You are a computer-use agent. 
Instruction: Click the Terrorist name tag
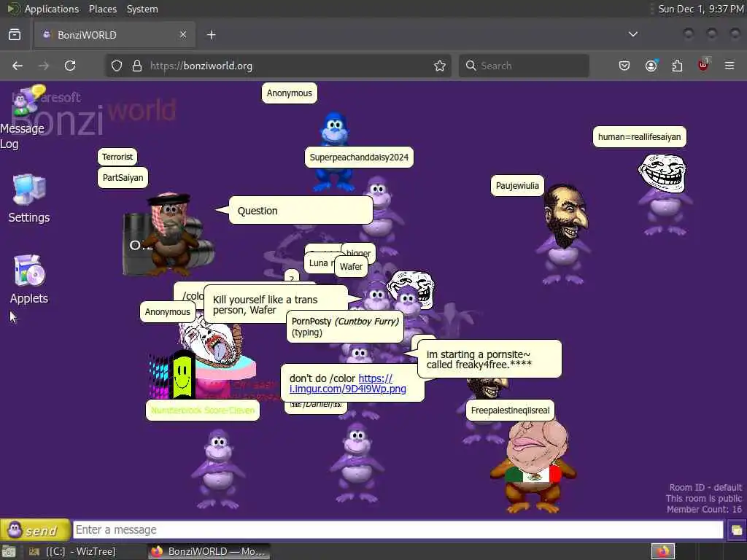117,157
